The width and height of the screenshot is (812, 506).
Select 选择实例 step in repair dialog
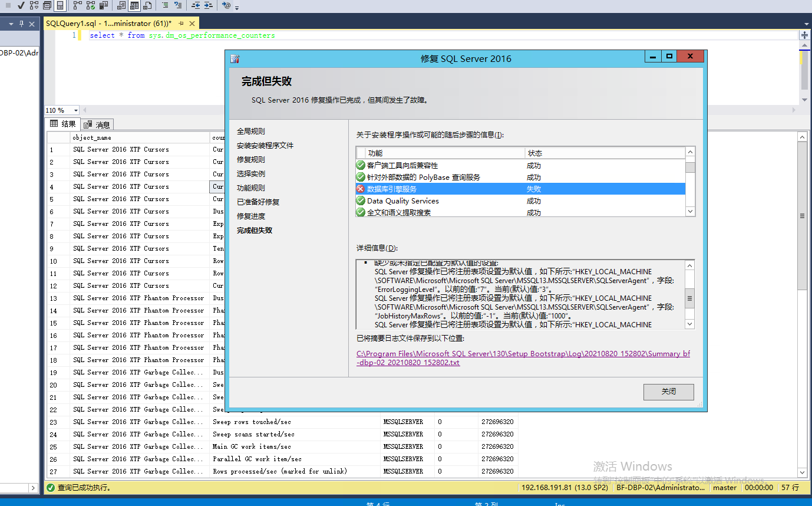tap(251, 174)
